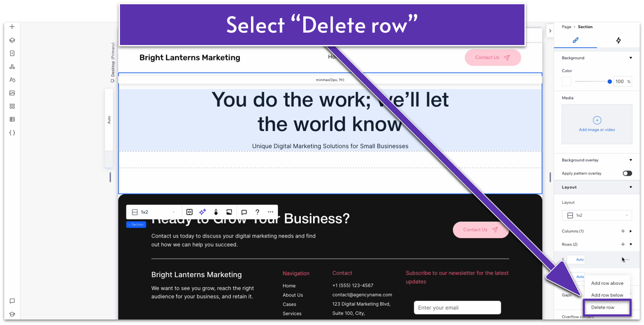
Task: Click Page in the inspector breadcrumb
Action: 567,27
